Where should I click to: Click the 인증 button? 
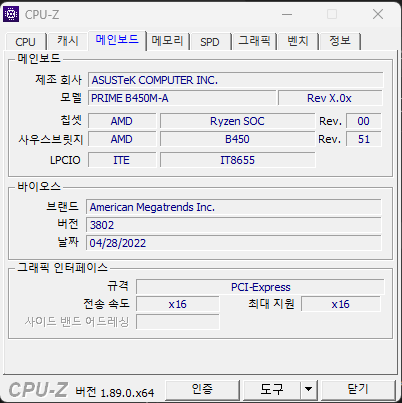(x=202, y=389)
